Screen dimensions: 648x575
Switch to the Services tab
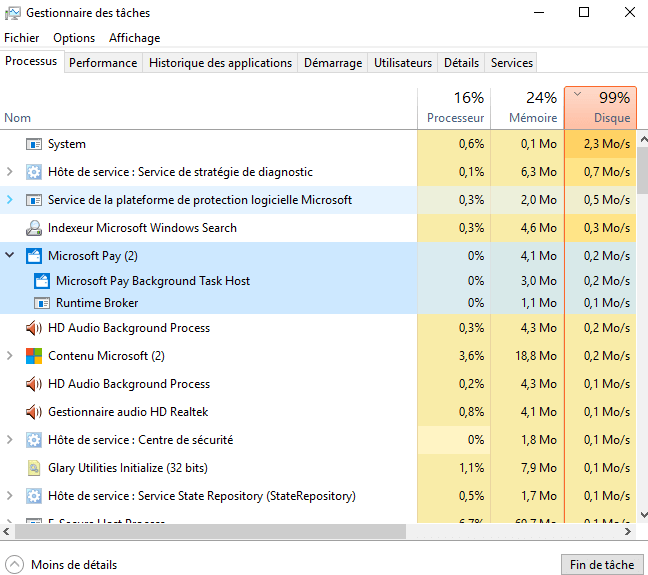(511, 63)
